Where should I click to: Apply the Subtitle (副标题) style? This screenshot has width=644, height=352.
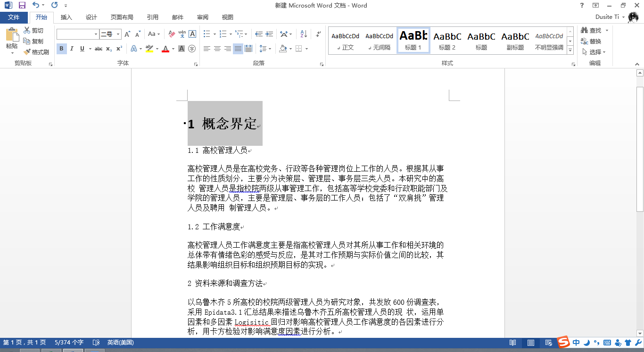click(x=515, y=41)
